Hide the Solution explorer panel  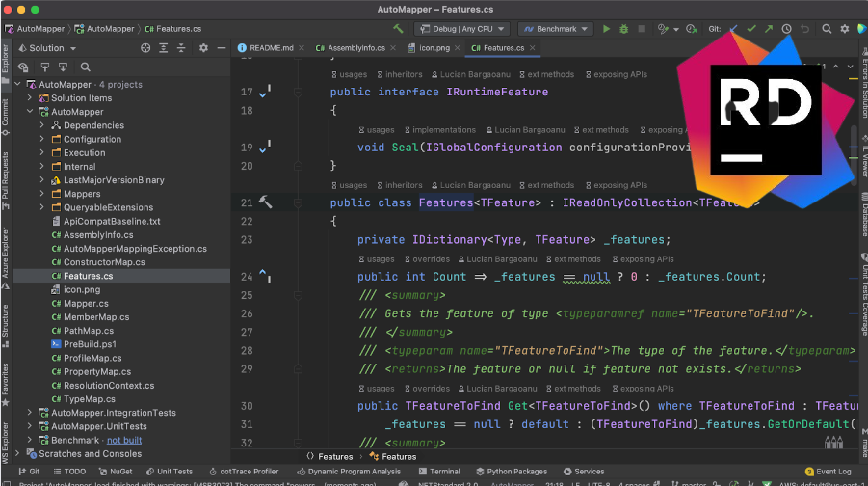click(x=222, y=48)
